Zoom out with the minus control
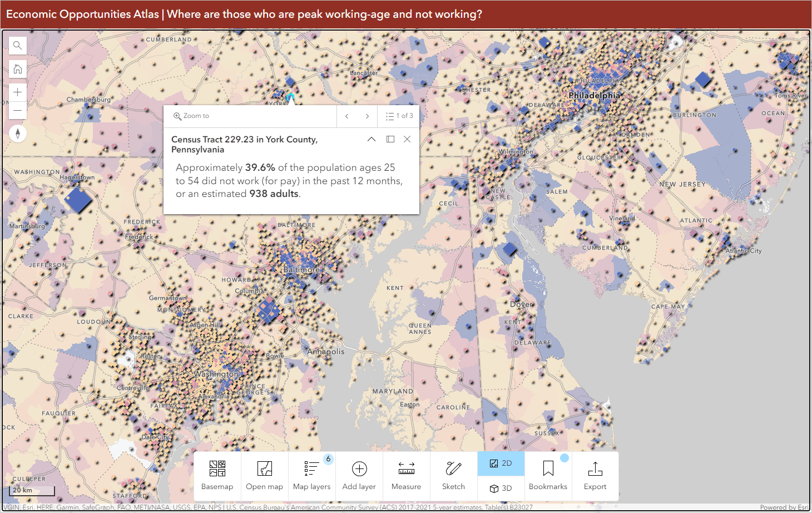Image resolution: width=812 pixels, height=513 pixels. point(17,110)
